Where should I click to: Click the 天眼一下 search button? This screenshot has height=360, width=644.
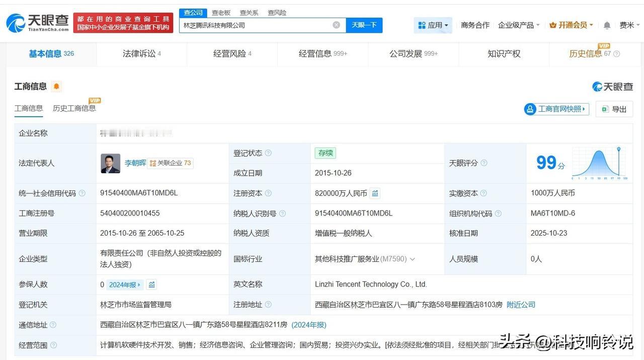(364, 25)
